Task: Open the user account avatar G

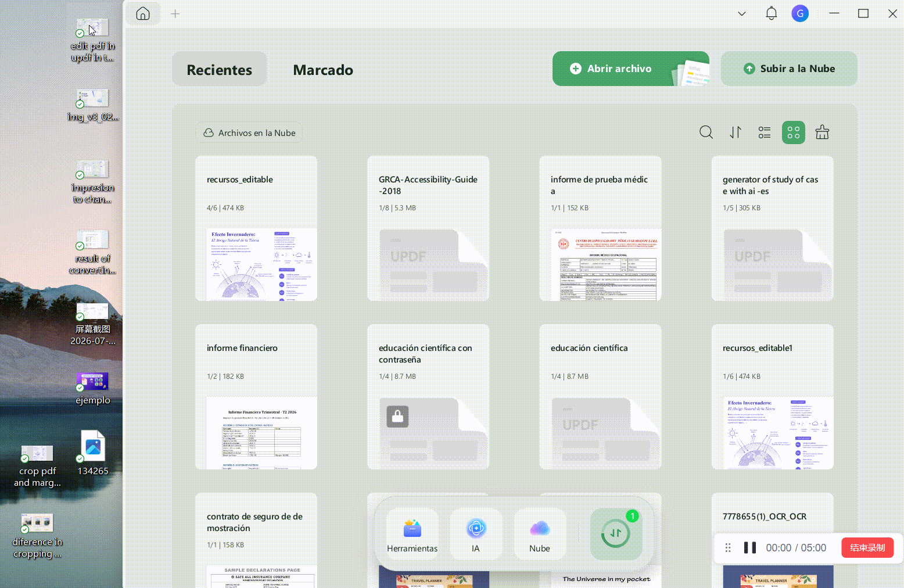Action: pyautogui.click(x=800, y=13)
